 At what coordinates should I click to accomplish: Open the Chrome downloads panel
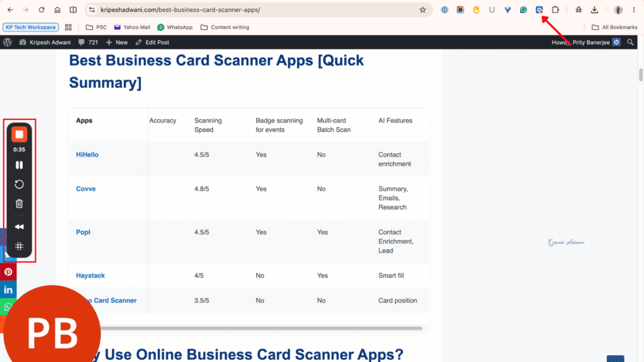point(594,10)
